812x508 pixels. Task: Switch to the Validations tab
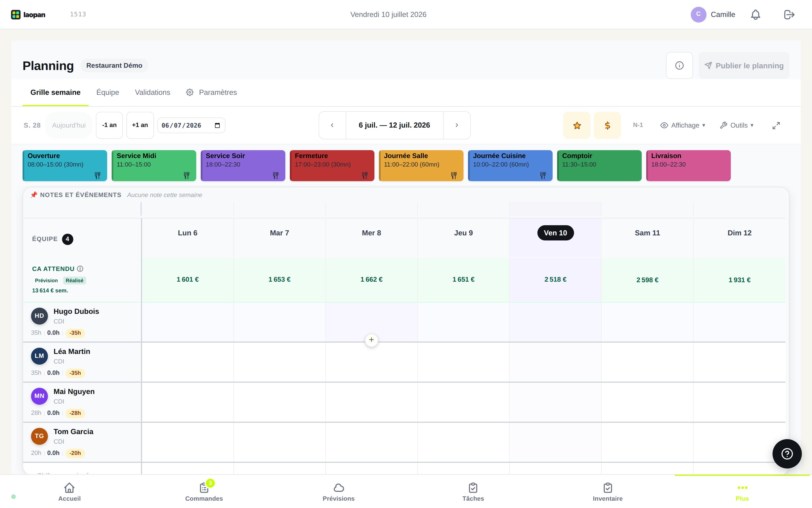click(x=152, y=92)
